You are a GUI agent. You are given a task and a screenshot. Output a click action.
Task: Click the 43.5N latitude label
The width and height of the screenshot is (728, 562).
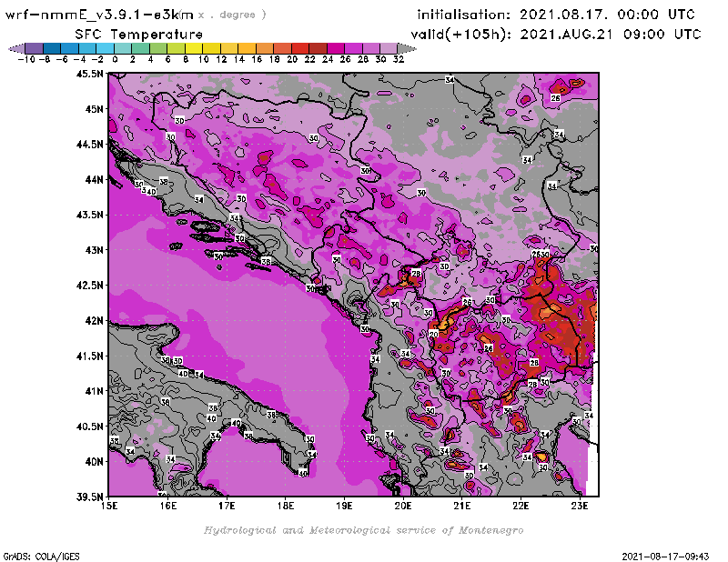tap(89, 215)
